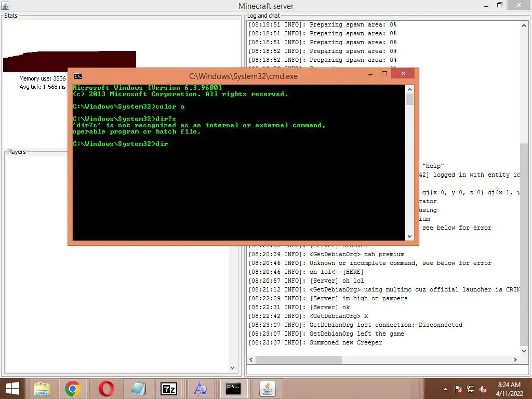Open Minecraft server window Java icon menu
This screenshot has width=532, height=399.
[x=5, y=5]
